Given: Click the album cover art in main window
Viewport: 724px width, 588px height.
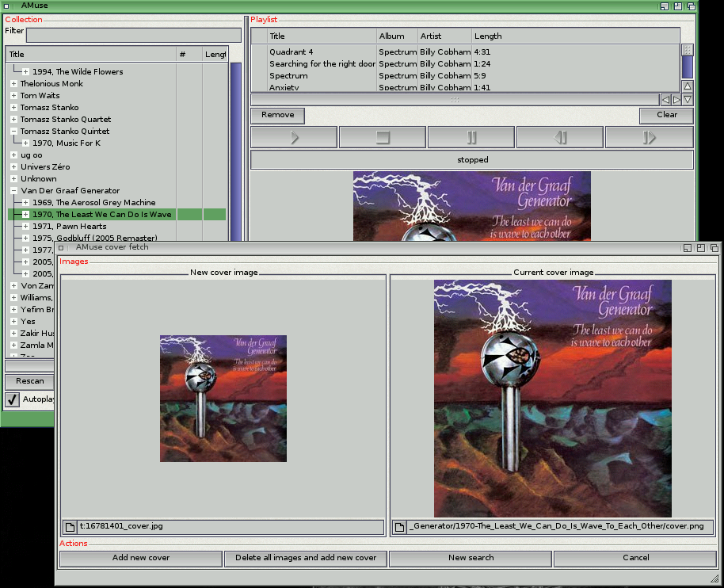Looking at the screenshot, I should click(x=472, y=206).
